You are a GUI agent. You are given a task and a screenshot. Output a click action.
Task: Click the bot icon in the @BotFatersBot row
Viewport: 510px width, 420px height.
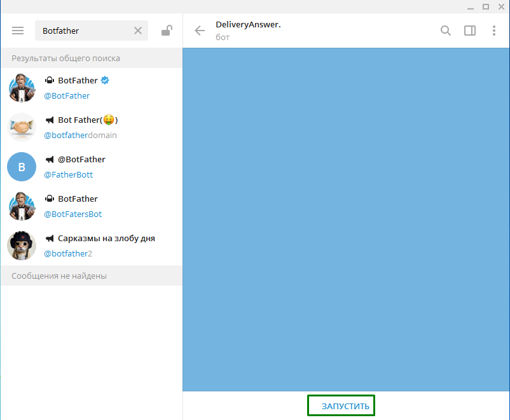click(50, 199)
